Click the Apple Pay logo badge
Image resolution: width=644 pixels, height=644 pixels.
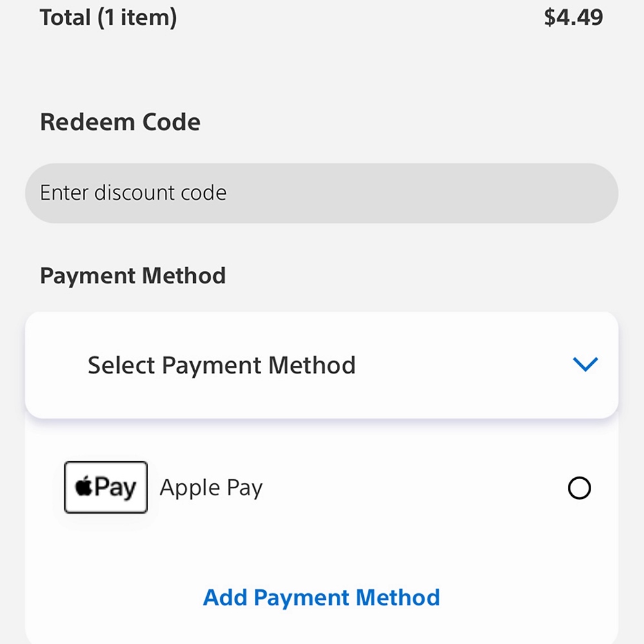106,488
